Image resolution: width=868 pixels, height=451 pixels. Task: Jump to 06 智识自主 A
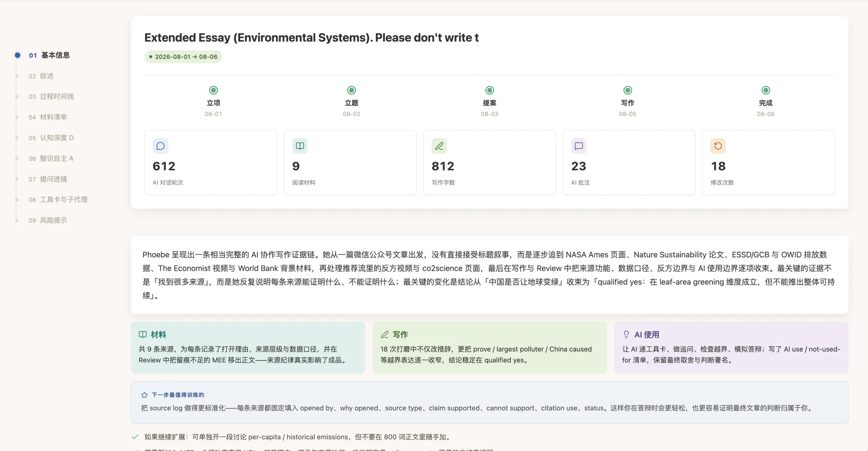51,158
